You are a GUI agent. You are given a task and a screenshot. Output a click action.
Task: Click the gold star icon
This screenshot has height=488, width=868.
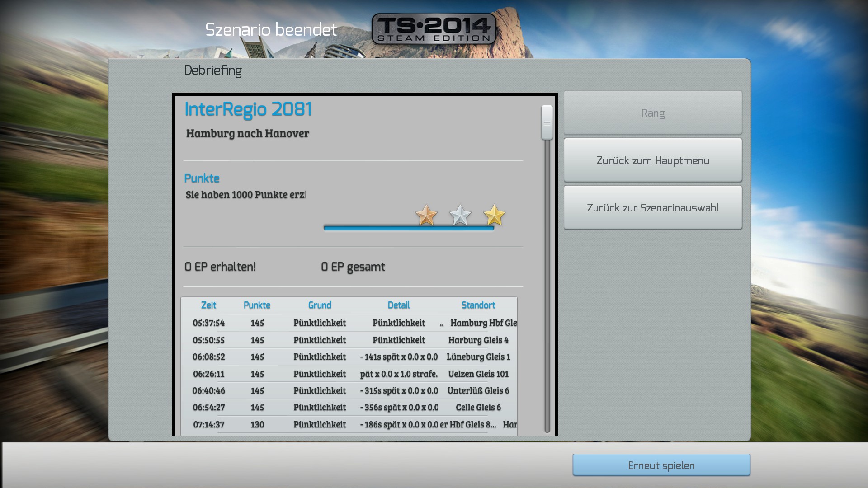(x=494, y=215)
